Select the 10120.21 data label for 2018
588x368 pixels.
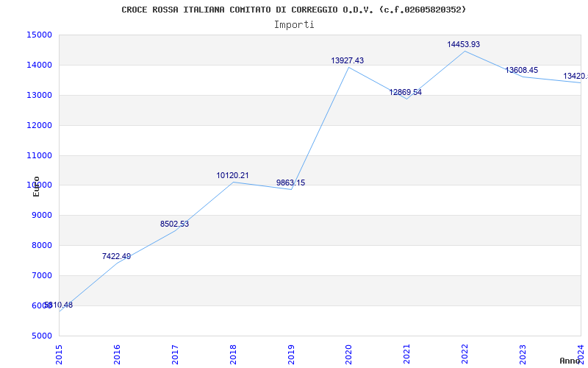point(232,175)
